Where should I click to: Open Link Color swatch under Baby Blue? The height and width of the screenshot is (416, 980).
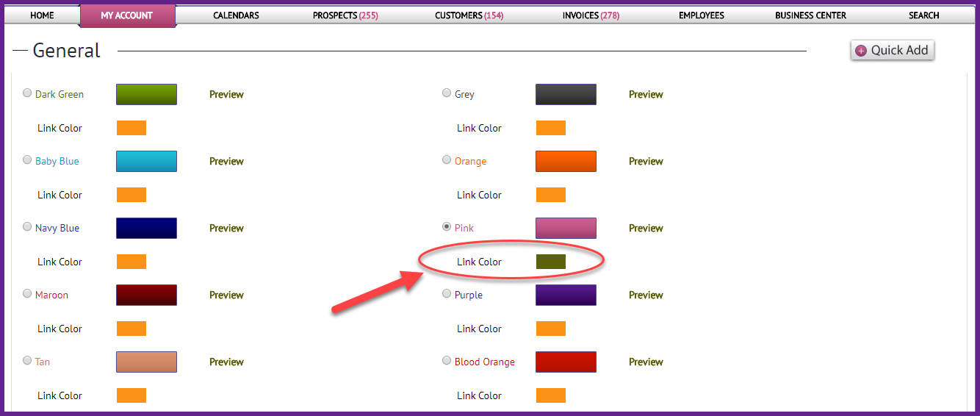[131, 195]
